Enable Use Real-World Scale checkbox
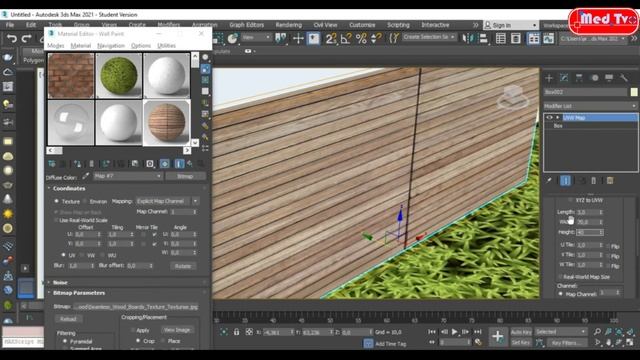640x360 pixels. [56, 220]
